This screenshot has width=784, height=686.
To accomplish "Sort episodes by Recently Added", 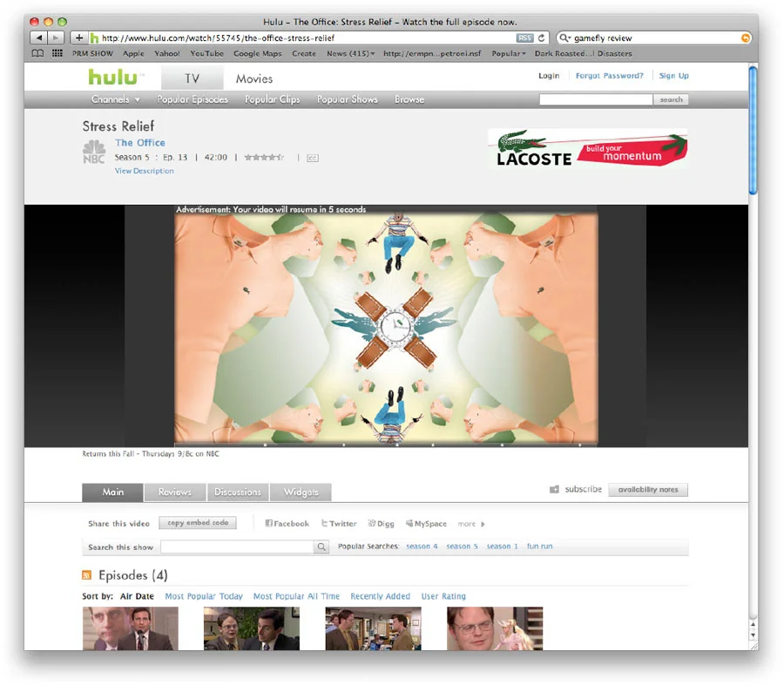I will [380, 596].
